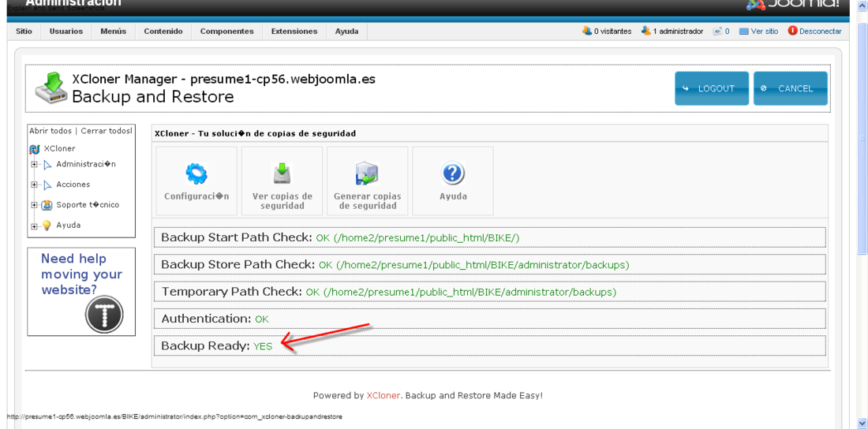Image resolution: width=868 pixels, height=429 pixels.
Task: Select XCloner root tree label
Action: point(59,148)
